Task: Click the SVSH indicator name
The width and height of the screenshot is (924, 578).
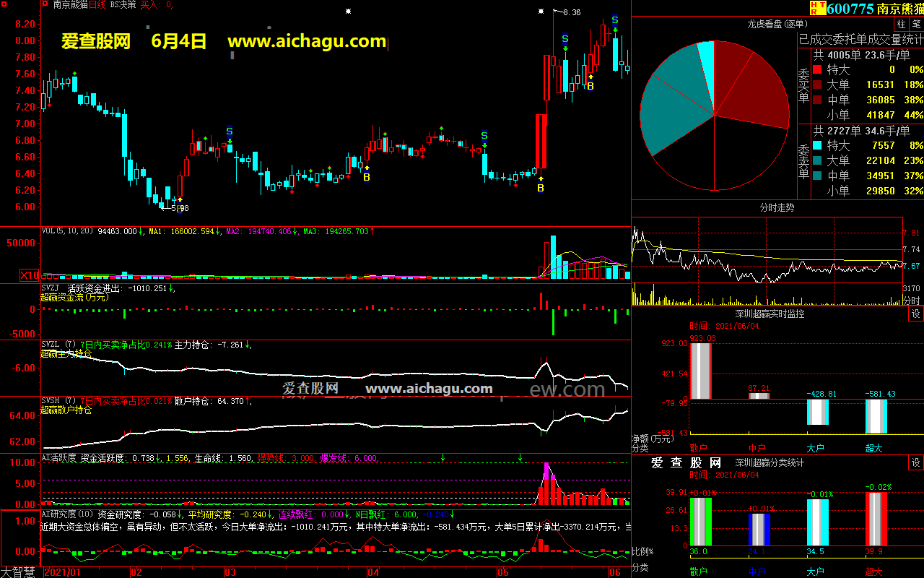Action: point(51,401)
